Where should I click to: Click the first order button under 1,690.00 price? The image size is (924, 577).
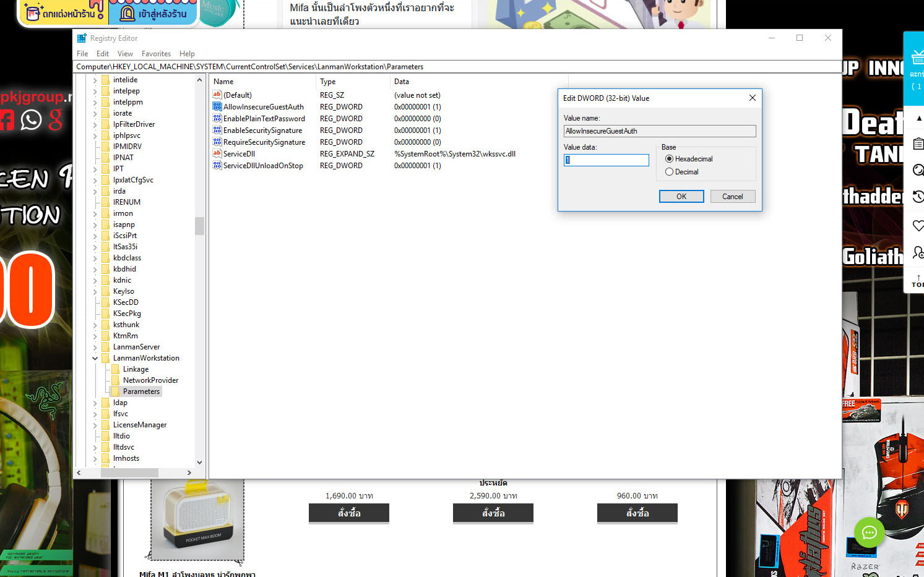coord(349,513)
